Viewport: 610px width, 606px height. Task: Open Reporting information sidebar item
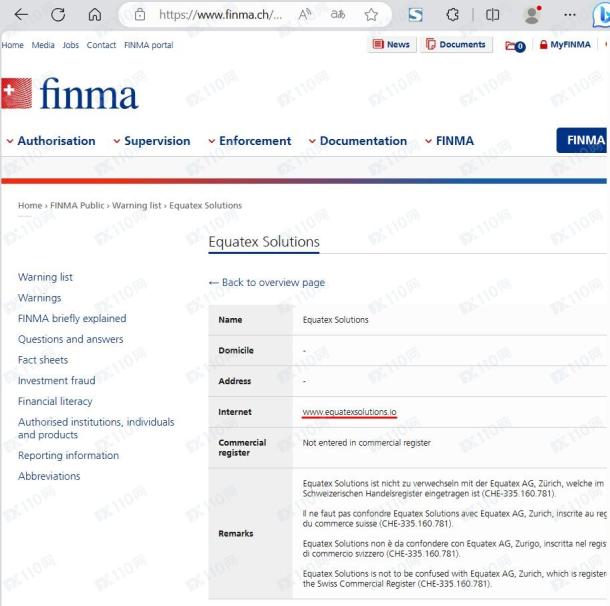click(x=68, y=455)
